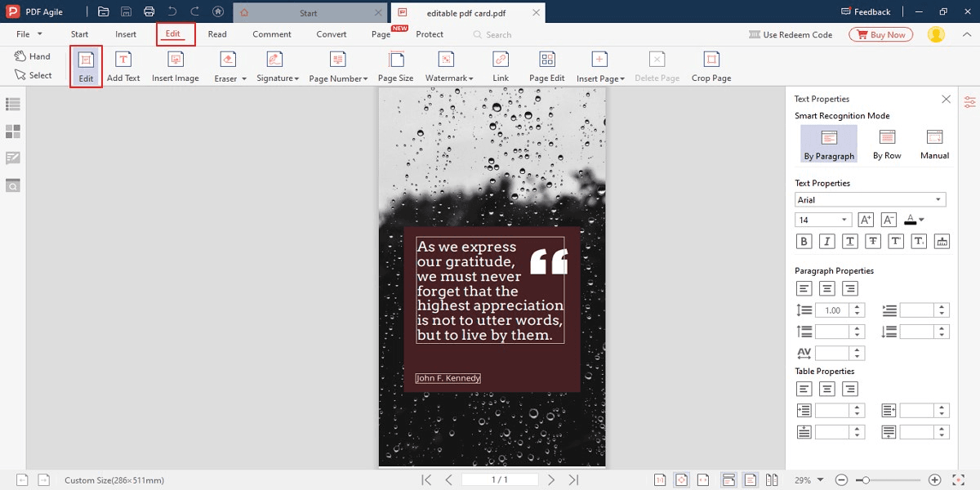The image size is (980, 490).
Task: Expand the Page Number dropdown arrow
Action: coord(366,79)
